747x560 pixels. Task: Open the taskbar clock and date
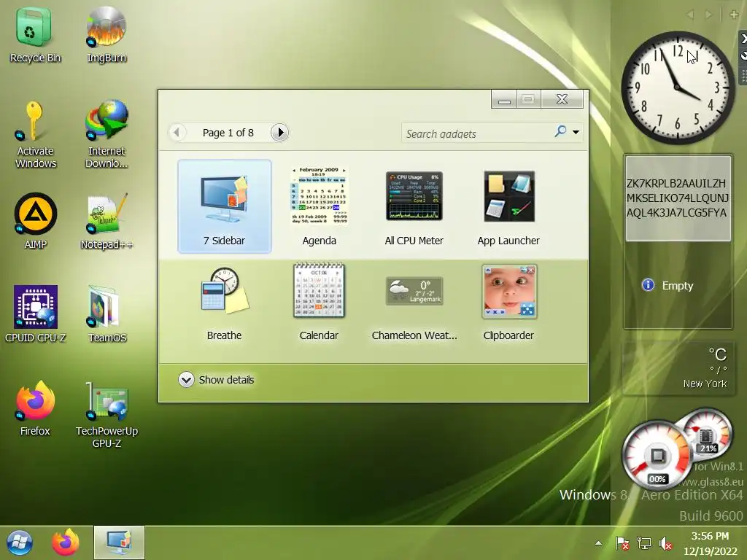tap(710, 543)
